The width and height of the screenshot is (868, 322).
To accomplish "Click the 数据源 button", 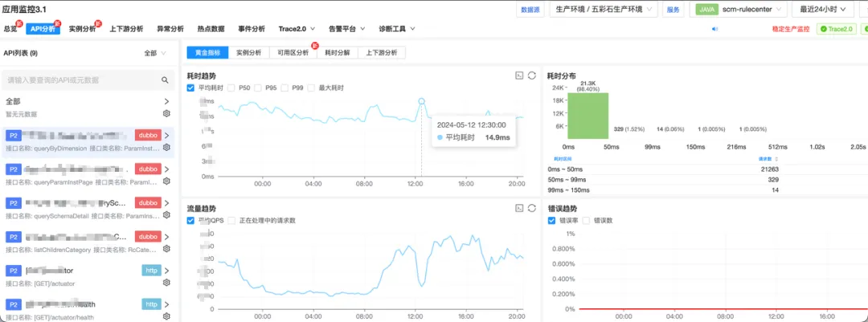I will [x=530, y=10].
